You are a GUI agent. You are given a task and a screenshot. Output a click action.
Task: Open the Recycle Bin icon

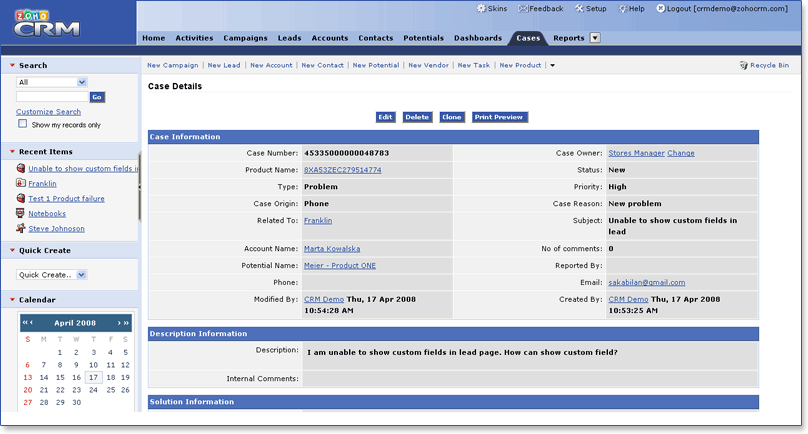point(744,65)
